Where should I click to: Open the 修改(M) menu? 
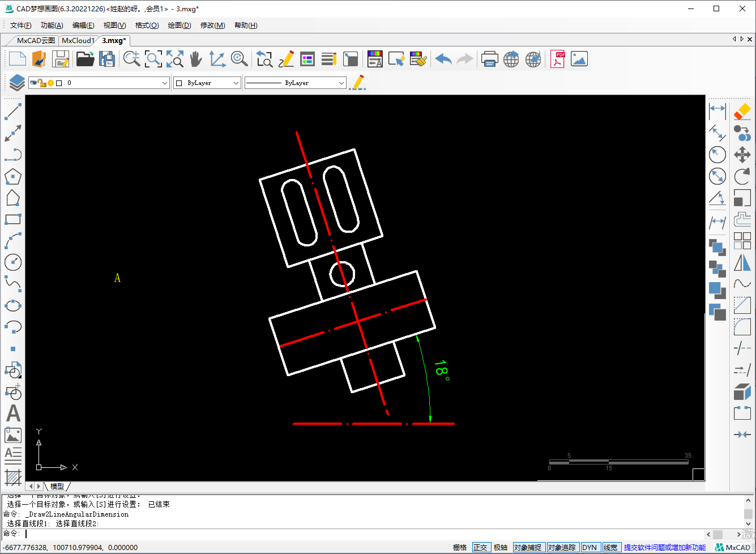(213, 25)
